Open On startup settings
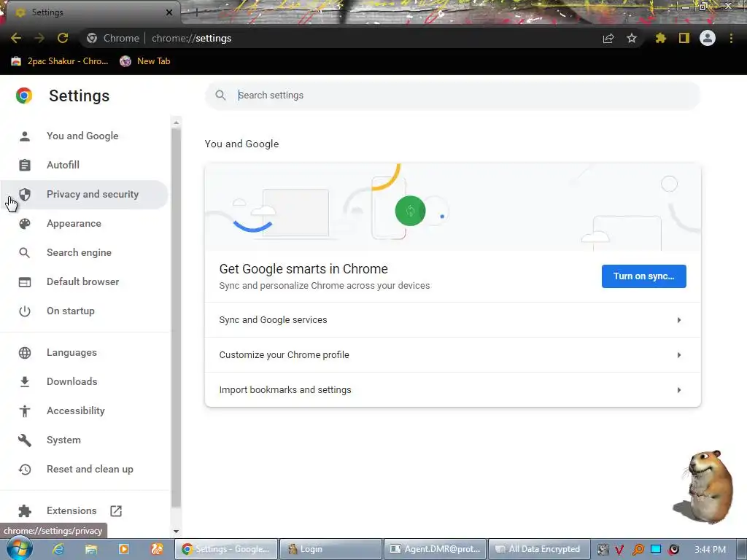 [x=84, y=311]
